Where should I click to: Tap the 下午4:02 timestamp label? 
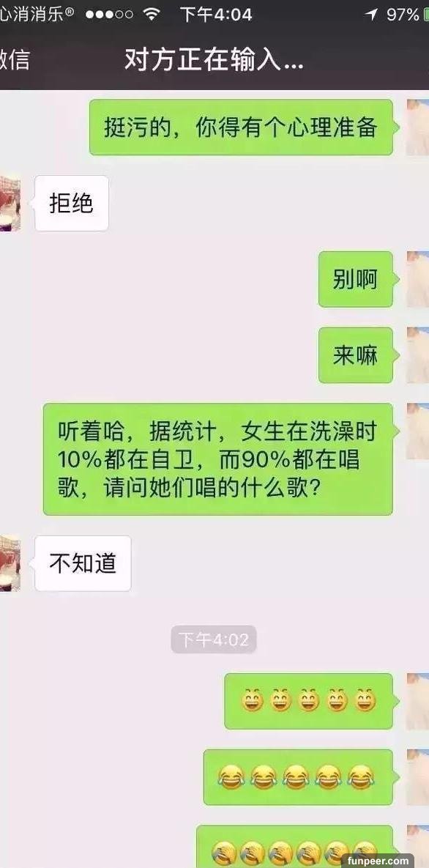214,640
